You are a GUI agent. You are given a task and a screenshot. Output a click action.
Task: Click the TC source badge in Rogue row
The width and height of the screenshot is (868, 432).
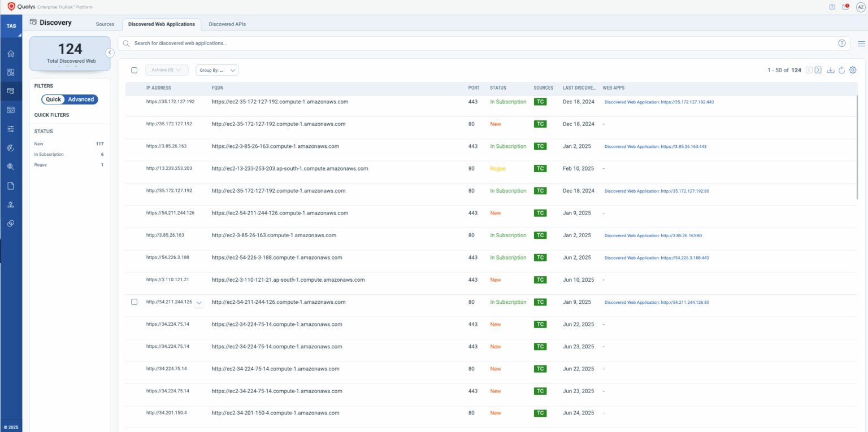click(540, 169)
